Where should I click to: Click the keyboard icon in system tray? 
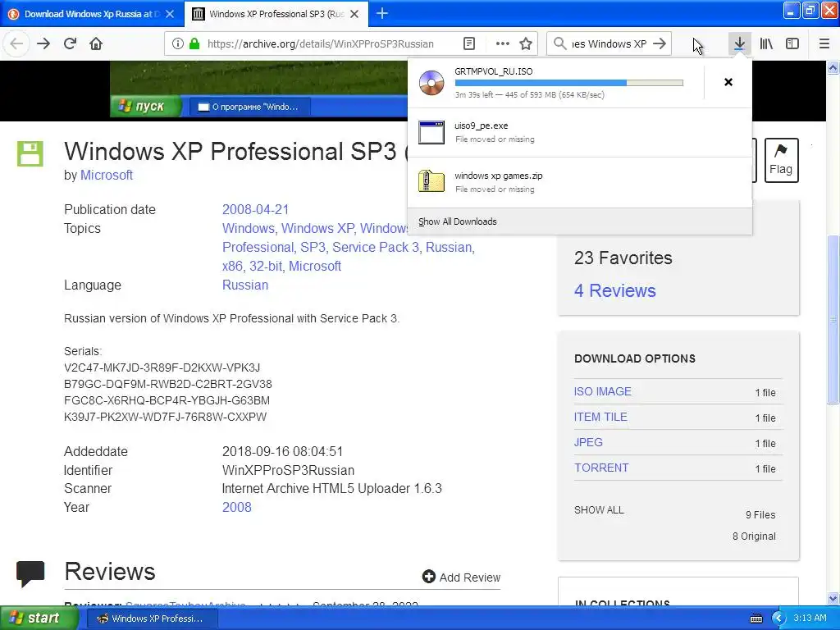756,619
